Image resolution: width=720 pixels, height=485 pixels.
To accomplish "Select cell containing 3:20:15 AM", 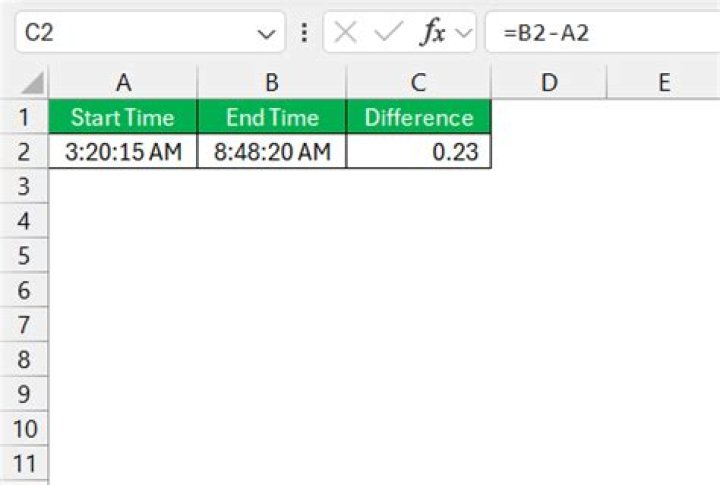I will 122,152.
